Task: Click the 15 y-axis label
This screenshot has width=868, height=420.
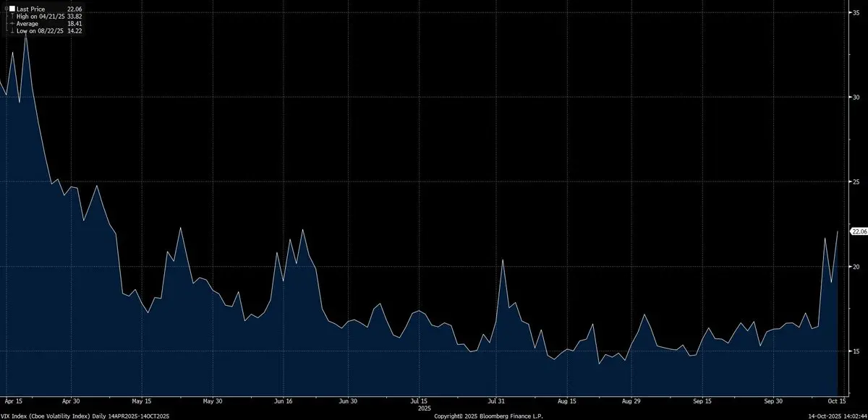Action: click(855, 351)
